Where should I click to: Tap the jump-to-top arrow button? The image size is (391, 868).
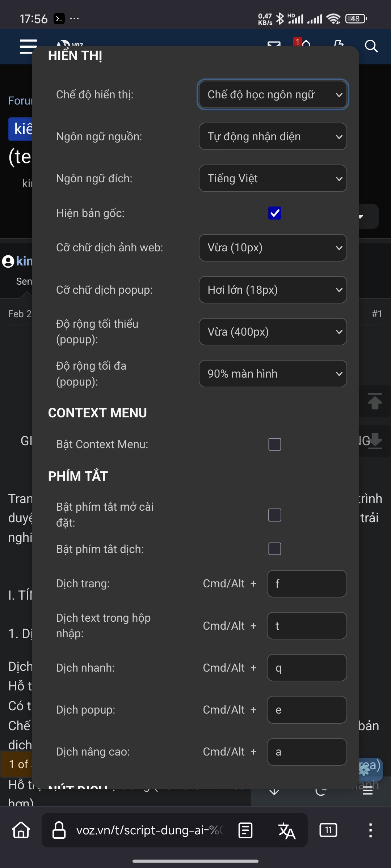(x=375, y=401)
